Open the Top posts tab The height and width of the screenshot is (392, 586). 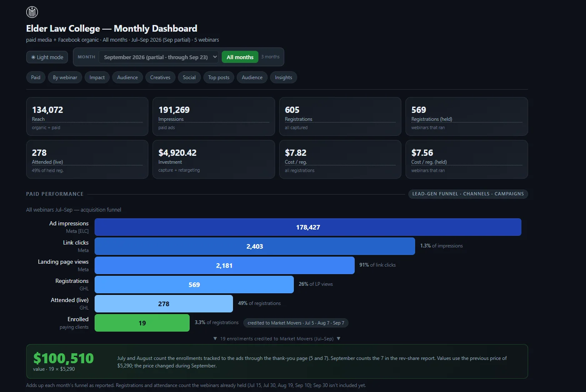(219, 77)
